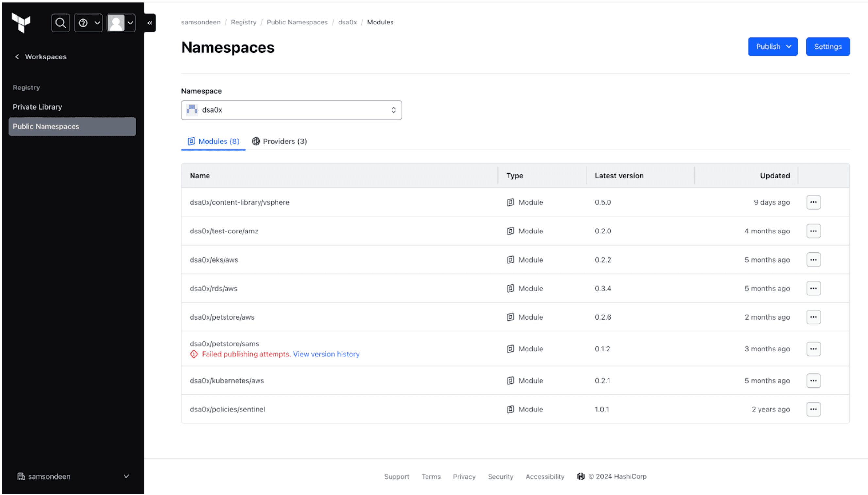Screen dimensions: 868x495
Task: Go back to Workspaces via the back link
Action: [x=40, y=56]
